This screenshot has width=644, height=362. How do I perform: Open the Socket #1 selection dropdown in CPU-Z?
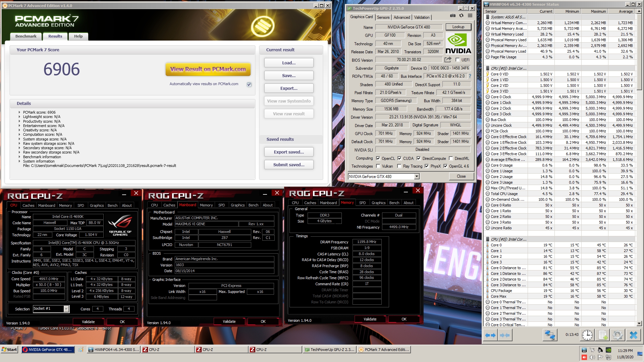tap(66, 309)
